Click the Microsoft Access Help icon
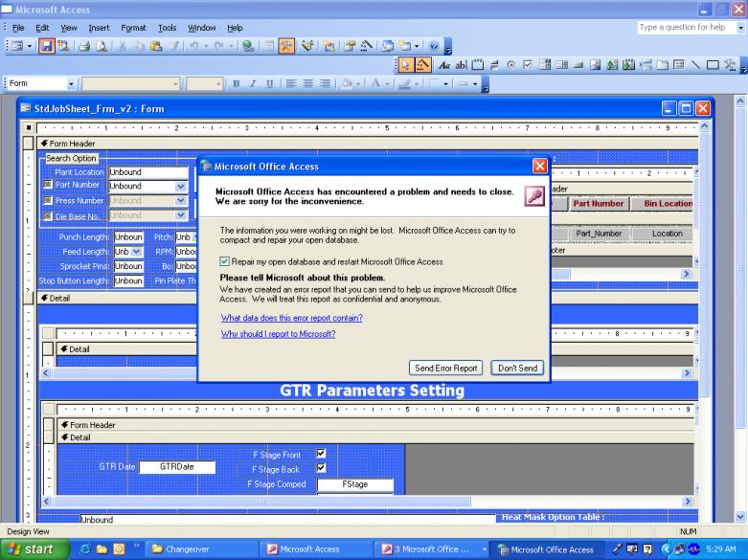The height and width of the screenshot is (560, 748). [x=434, y=46]
